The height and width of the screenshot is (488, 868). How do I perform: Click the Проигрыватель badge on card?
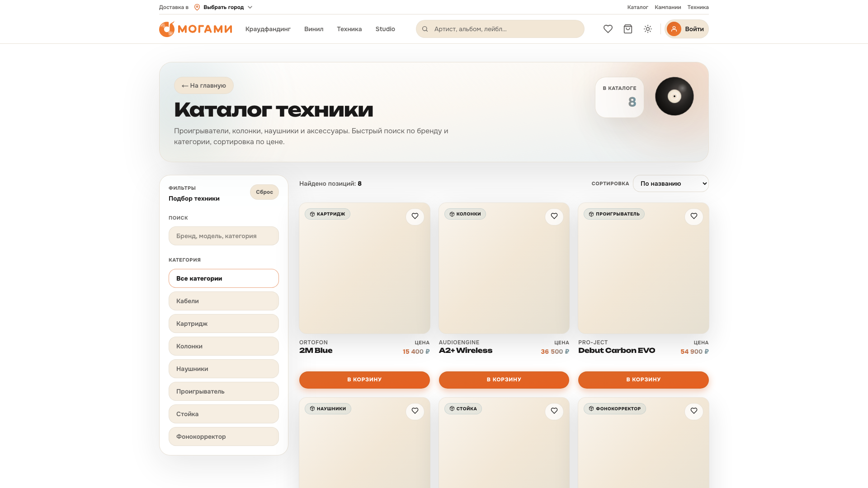[x=614, y=214]
